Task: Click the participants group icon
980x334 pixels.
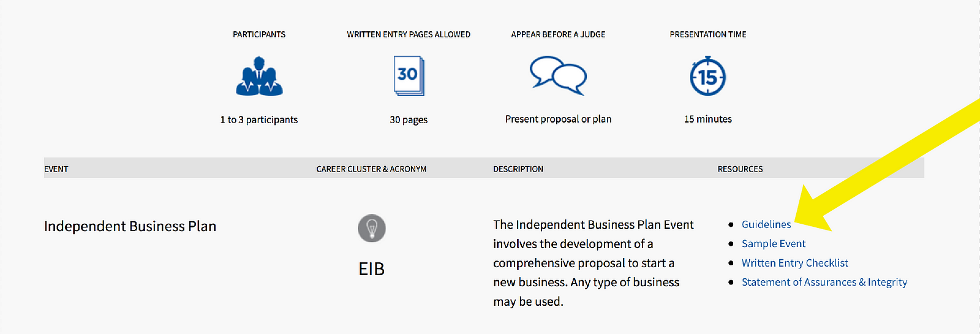Action: pos(259,77)
